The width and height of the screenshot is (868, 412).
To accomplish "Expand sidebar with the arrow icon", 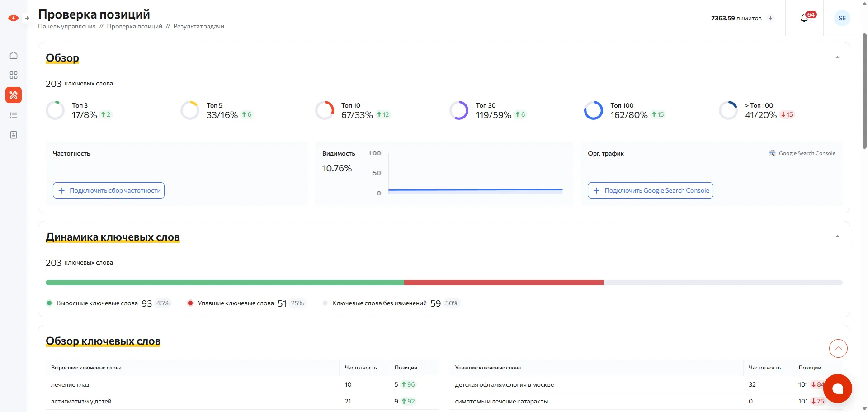I will [27, 18].
